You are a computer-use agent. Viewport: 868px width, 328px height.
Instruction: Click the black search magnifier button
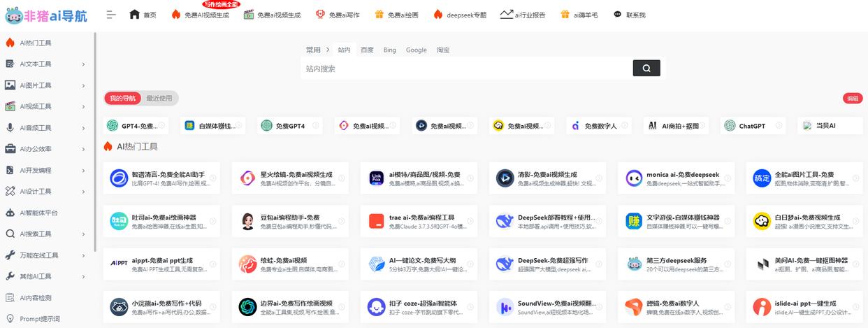pos(646,68)
